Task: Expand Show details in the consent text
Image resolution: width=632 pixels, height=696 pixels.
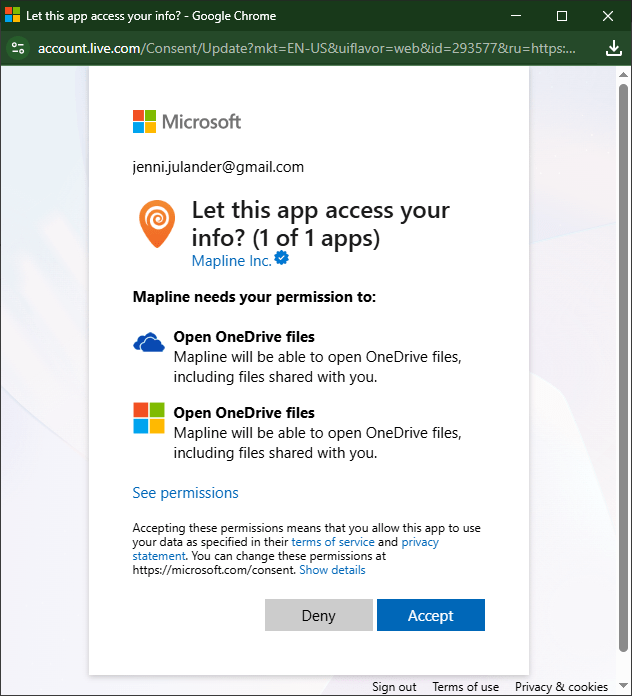Action: (332, 570)
